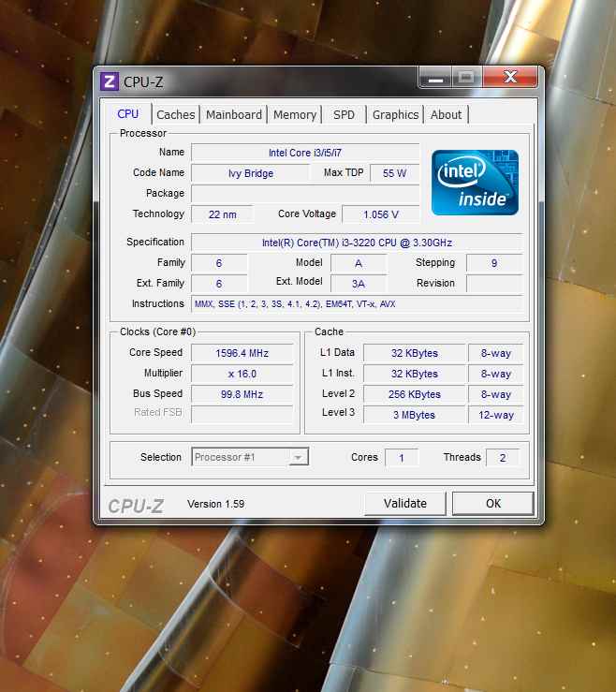Click the Stepping value 9
The width and height of the screenshot is (616, 692).
coord(494,263)
